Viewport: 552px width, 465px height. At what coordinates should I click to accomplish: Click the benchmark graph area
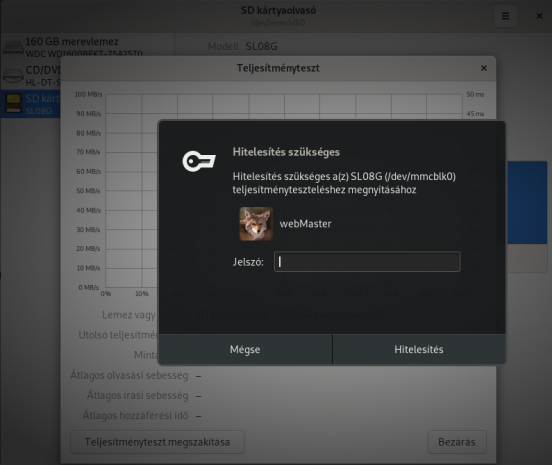tap(132, 191)
